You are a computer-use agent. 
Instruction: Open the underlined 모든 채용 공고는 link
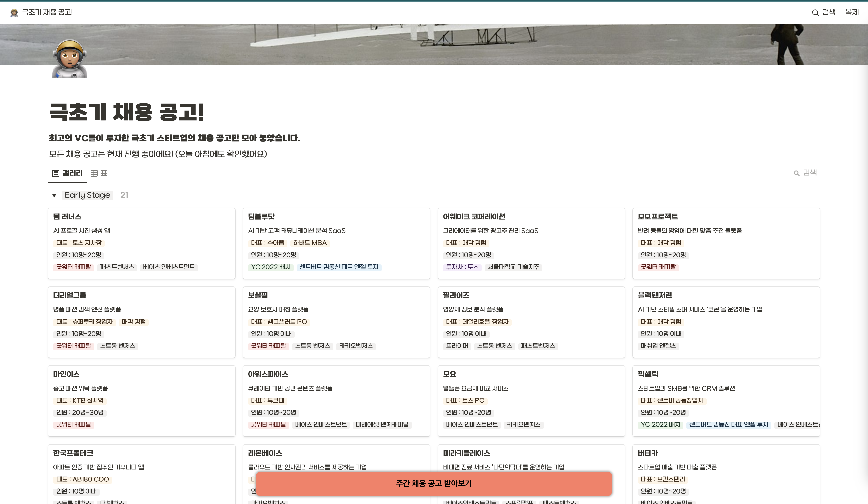[158, 154]
